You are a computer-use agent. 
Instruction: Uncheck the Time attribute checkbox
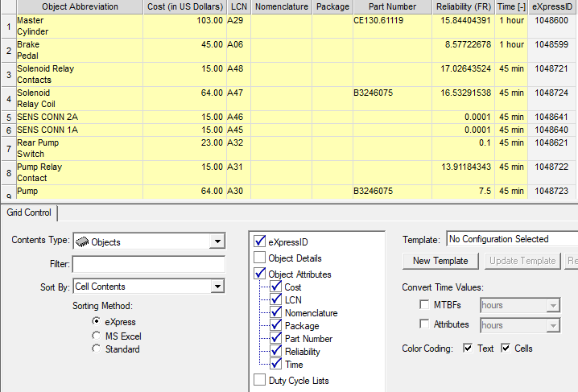pos(276,364)
